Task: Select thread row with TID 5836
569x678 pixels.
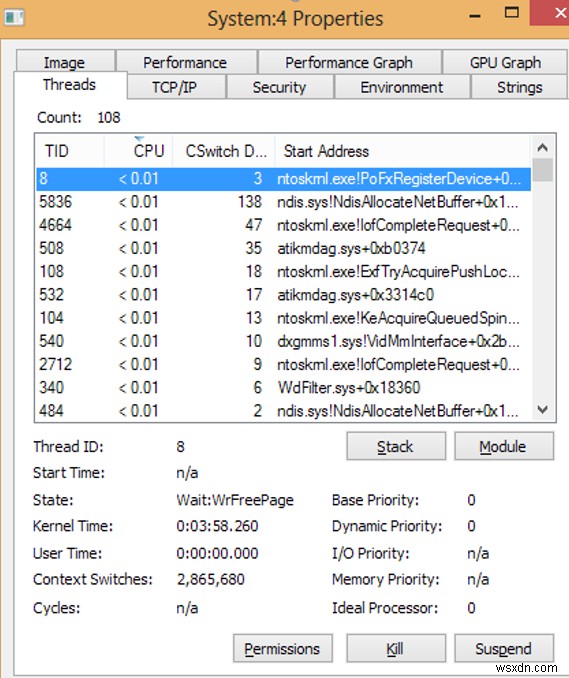Action: (284, 202)
